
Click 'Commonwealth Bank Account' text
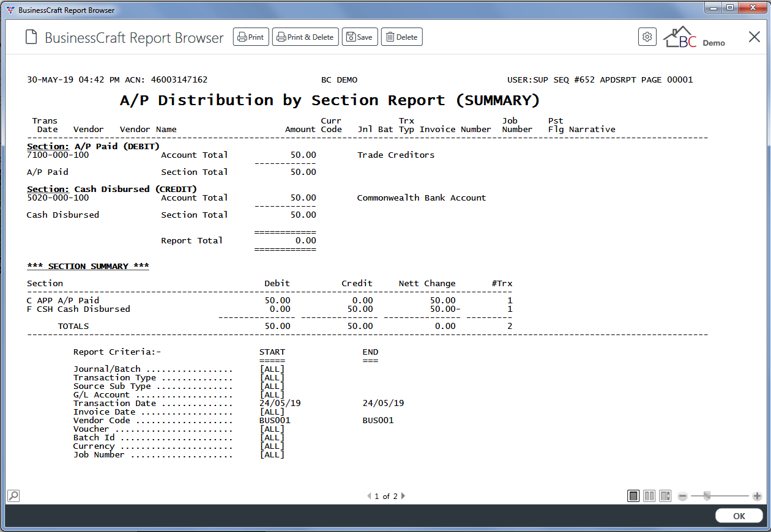pos(422,198)
